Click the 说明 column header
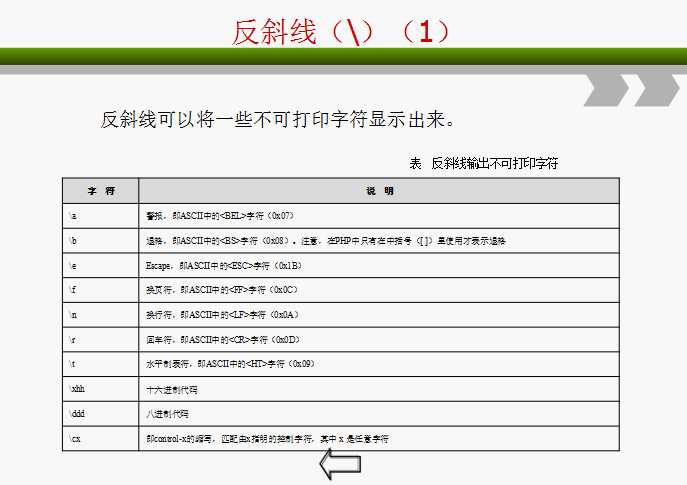Image resolution: width=687 pixels, height=485 pixels. pyautogui.click(x=379, y=191)
